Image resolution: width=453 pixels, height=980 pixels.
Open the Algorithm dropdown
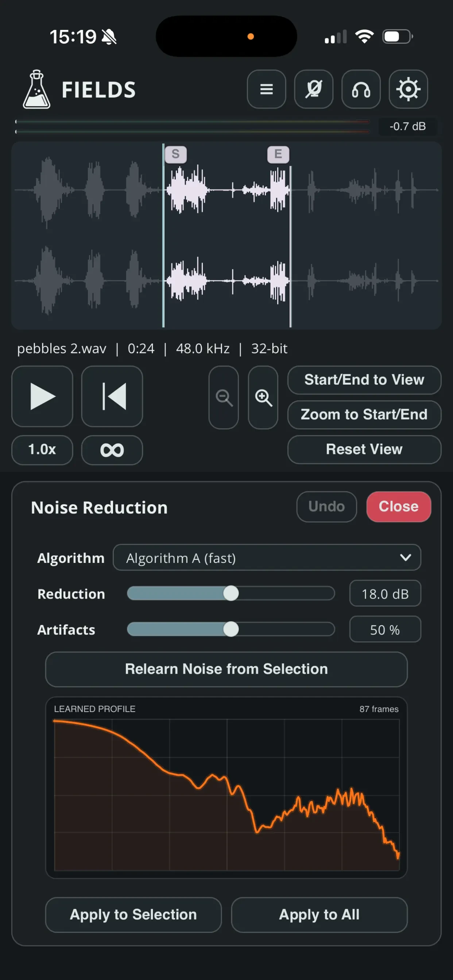[x=267, y=557]
